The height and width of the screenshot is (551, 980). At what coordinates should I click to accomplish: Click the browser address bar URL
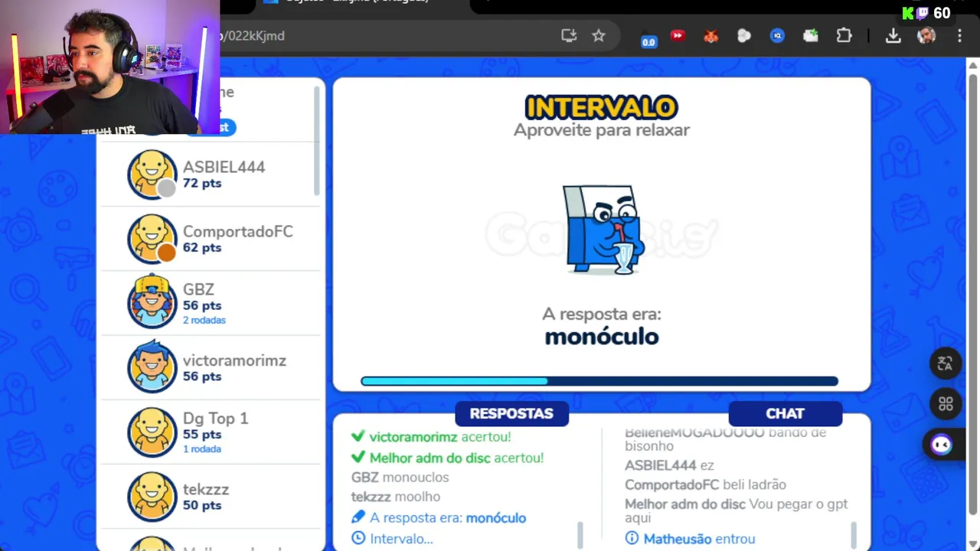coord(253,36)
